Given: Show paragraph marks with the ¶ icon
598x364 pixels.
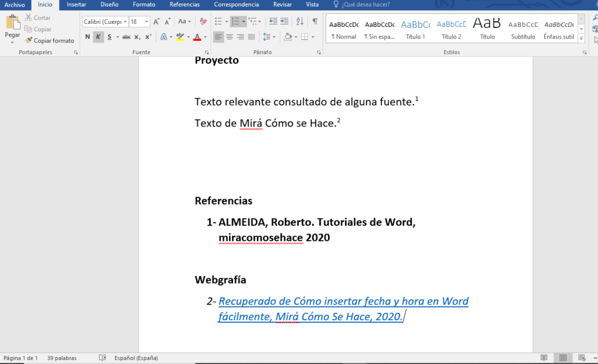Looking at the screenshot, I should point(315,20).
